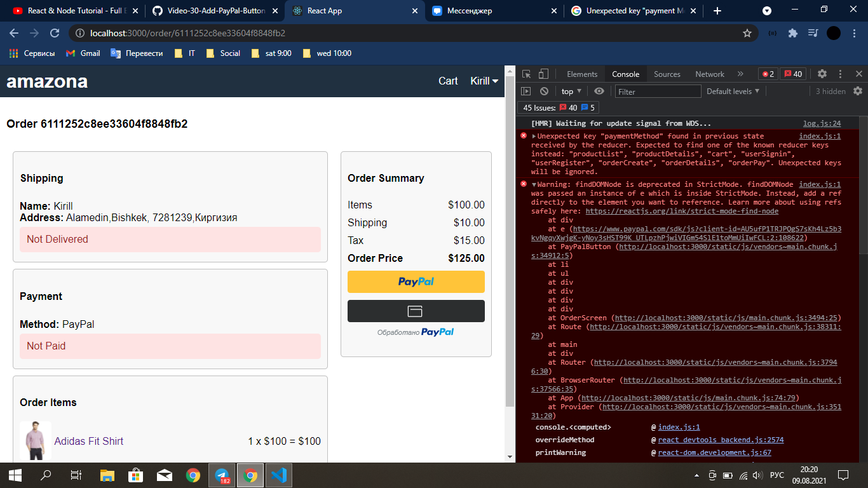Open the Elements panel in DevTools
The width and height of the screenshot is (868, 488).
(582, 74)
